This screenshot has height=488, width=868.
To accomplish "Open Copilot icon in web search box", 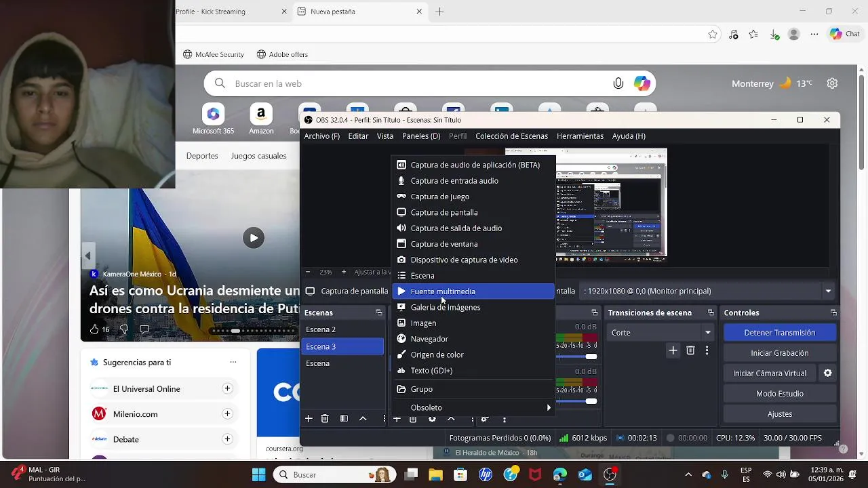I will click(x=642, y=83).
